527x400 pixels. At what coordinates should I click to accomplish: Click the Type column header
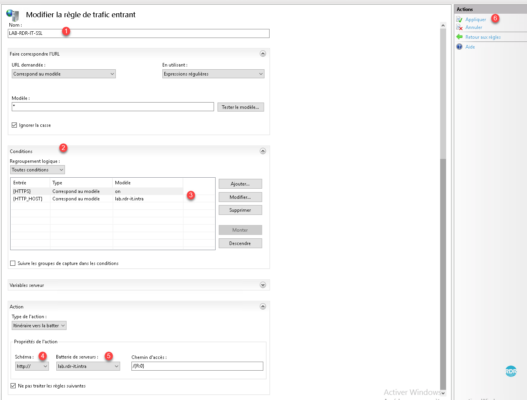coord(81,183)
